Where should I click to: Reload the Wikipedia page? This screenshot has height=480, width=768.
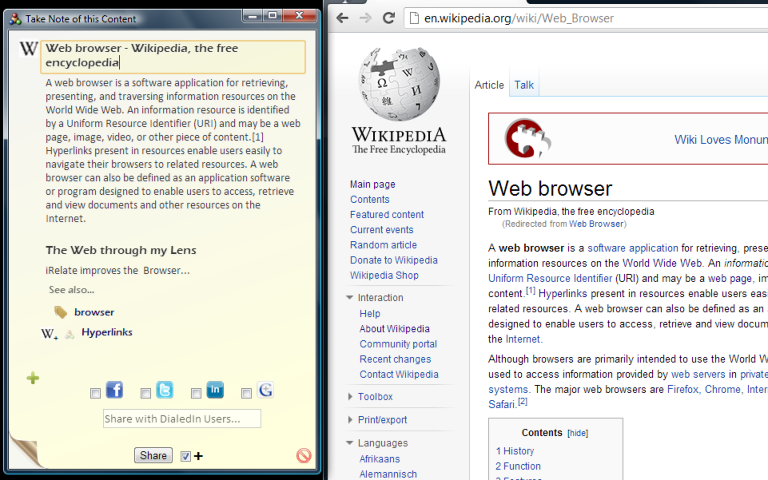tap(389, 18)
